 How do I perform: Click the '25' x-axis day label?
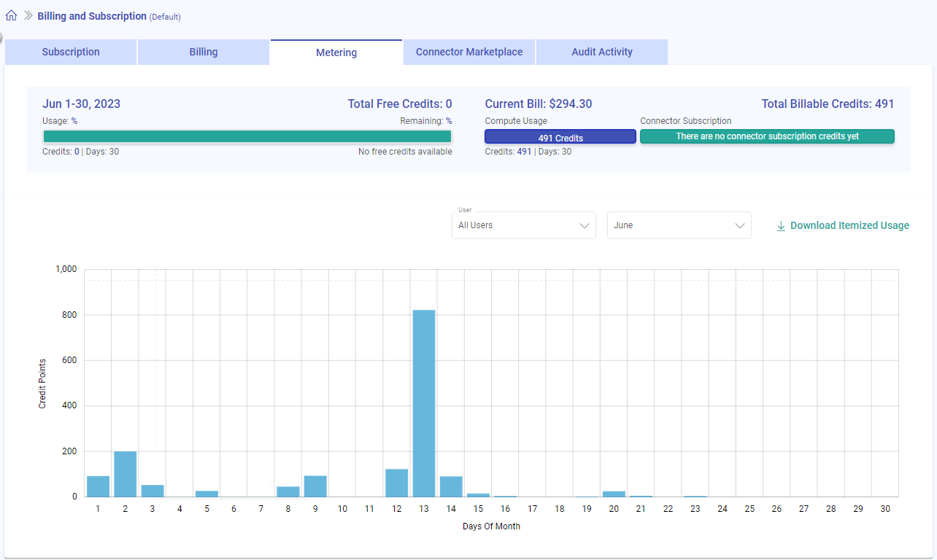coord(749,509)
